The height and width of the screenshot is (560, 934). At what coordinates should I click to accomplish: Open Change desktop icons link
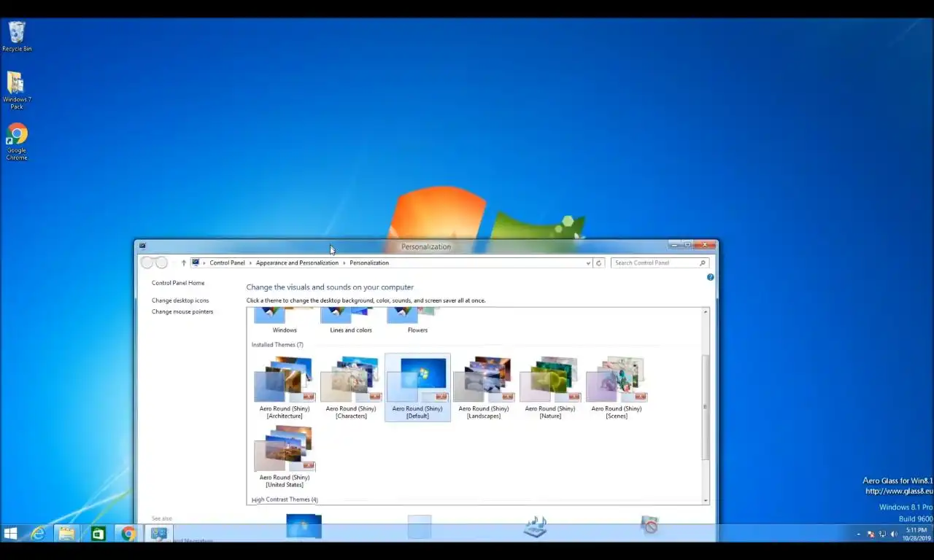pos(180,300)
